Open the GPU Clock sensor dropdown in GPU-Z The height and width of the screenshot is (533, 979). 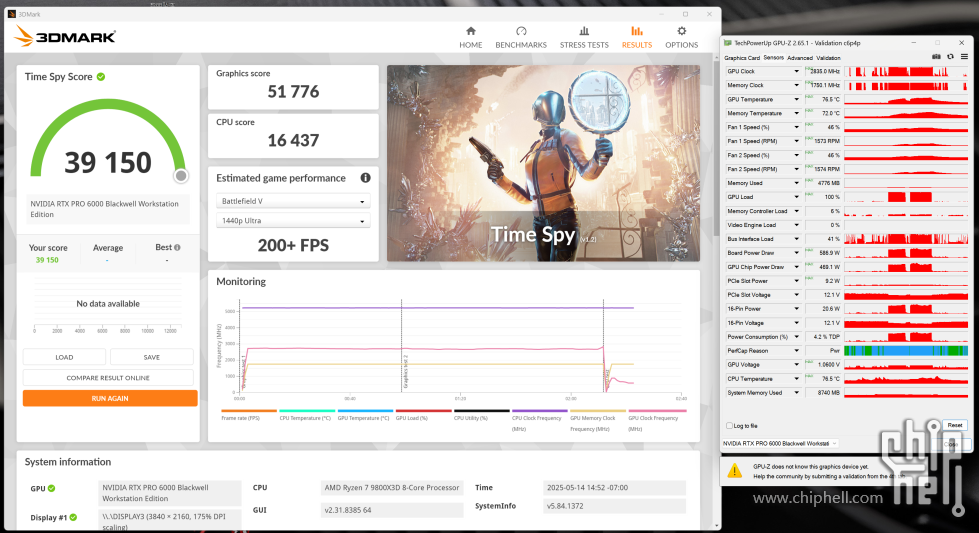coord(796,71)
